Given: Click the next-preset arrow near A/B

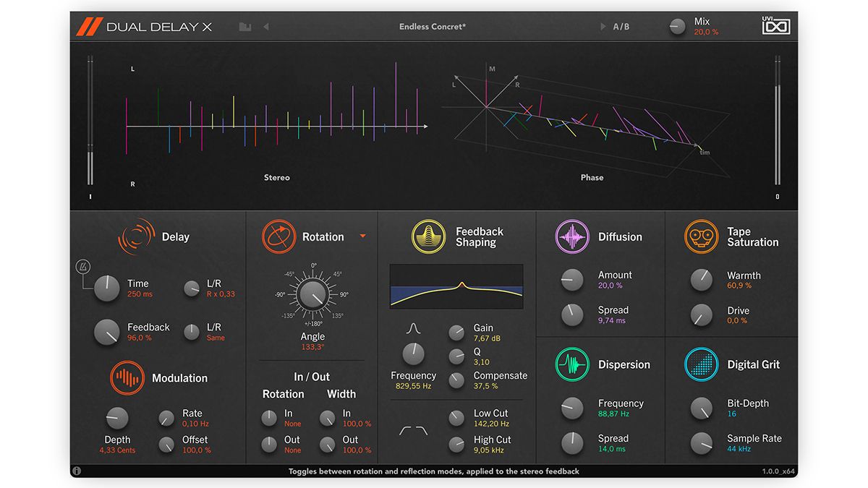Looking at the screenshot, I should (x=603, y=26).
